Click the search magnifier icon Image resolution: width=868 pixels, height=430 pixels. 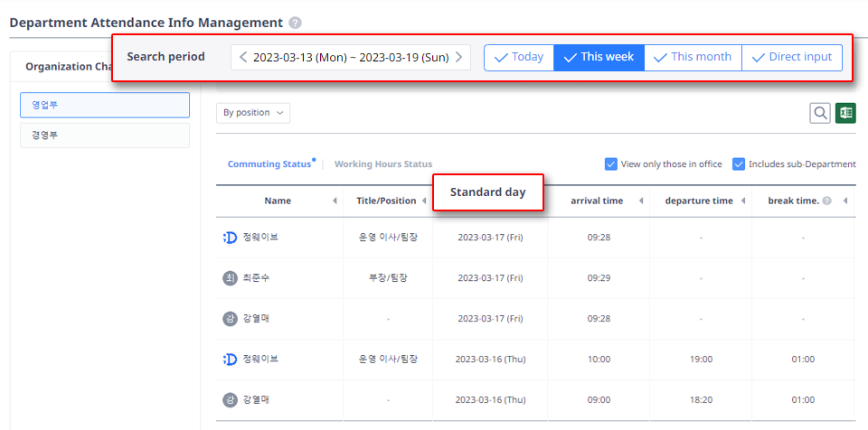[820, 113]
